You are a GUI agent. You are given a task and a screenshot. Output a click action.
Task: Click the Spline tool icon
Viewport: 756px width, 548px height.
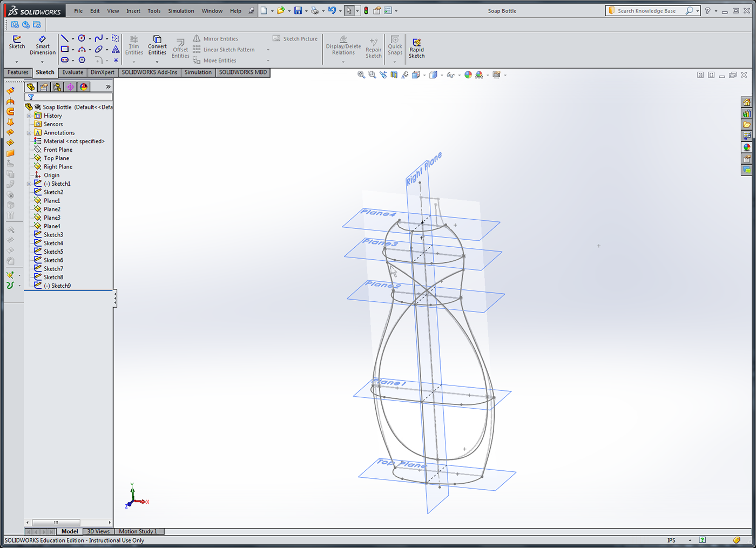98,38
